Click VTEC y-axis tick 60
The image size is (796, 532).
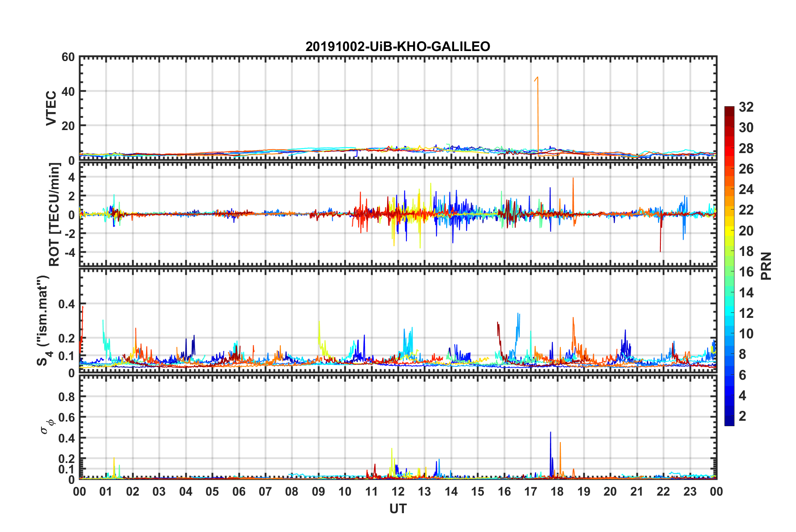68,57
